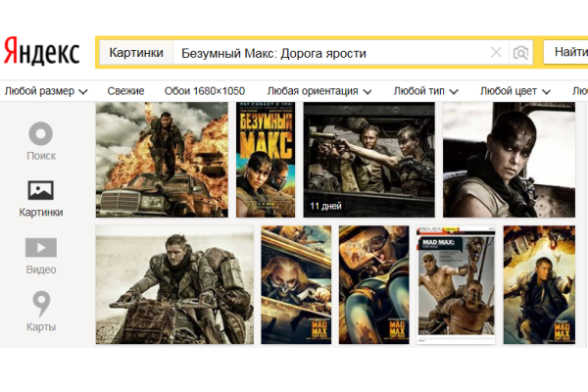Open search-by-image camera icon
The height and width of the screenshot is (392, 588).
(x=520, y=53)
